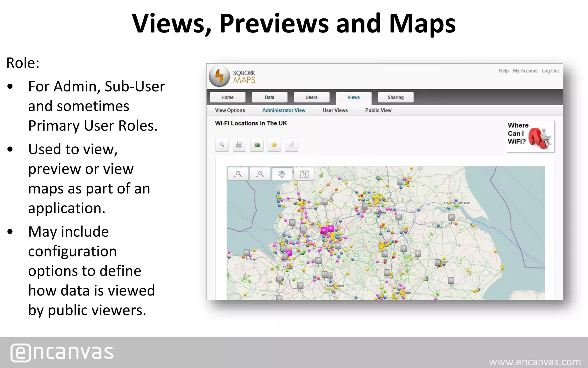Select the User Views submenu
Screen dimensions: 588x368
click(x=335, y=110)
